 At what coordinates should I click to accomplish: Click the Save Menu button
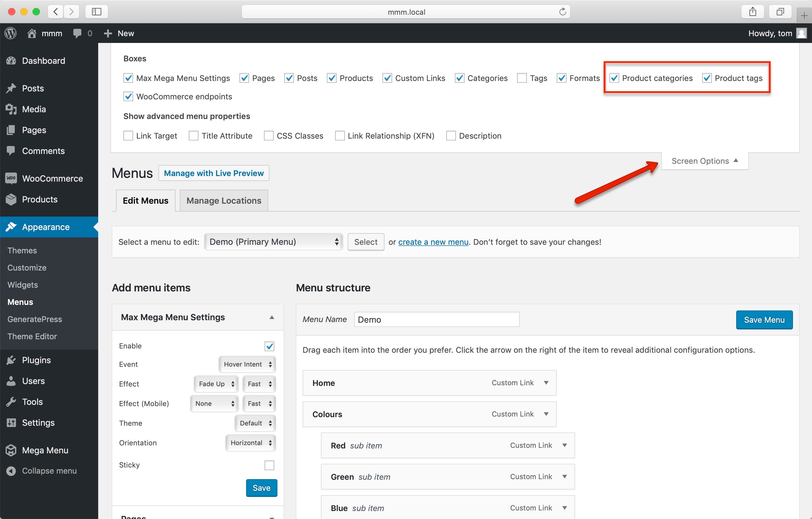pyautogui.click(x=764, y=320)
